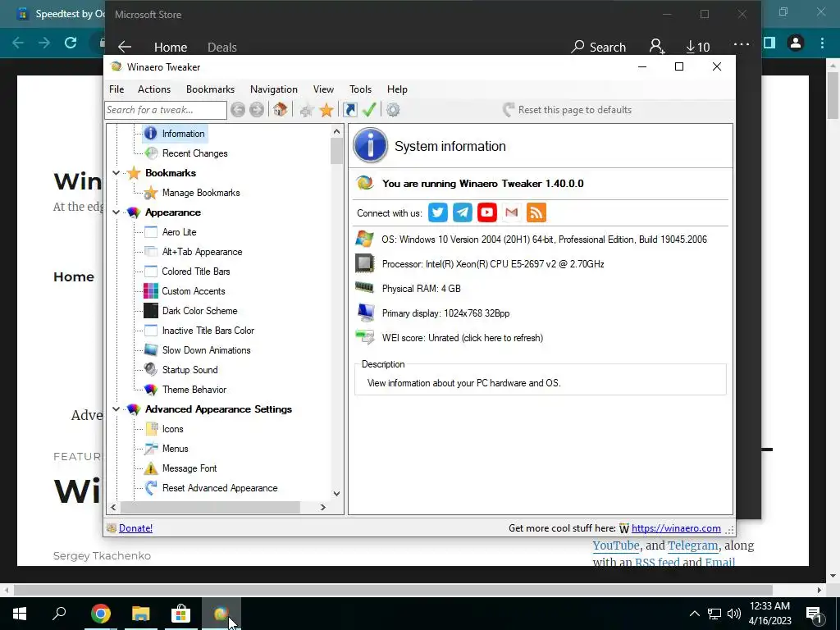Collapse the Bookmarks tree group

(116, 173)
